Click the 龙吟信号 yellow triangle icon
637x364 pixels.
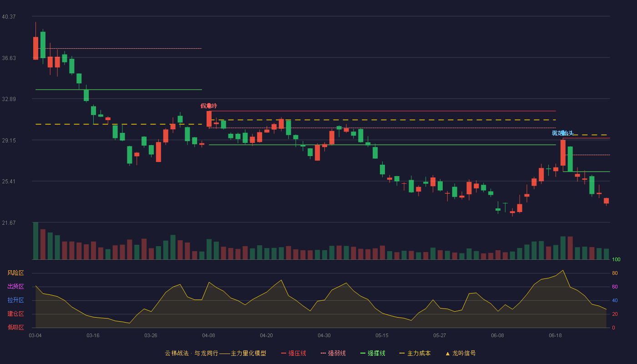(x=447, y=354)
